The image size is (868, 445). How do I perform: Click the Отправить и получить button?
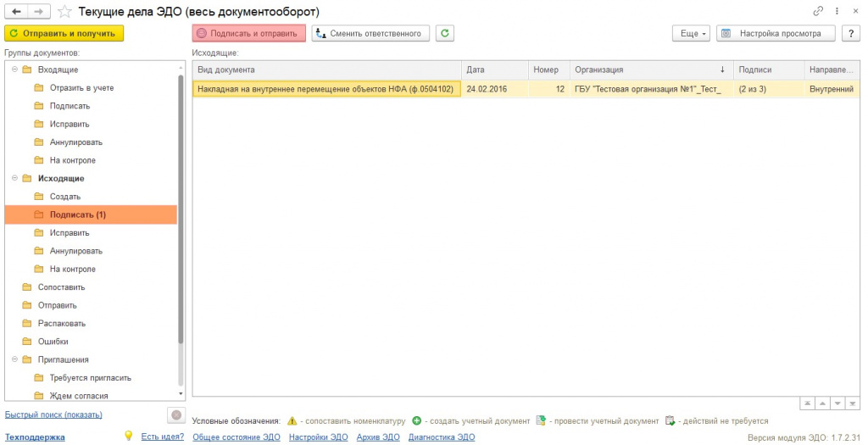point(64,33)
